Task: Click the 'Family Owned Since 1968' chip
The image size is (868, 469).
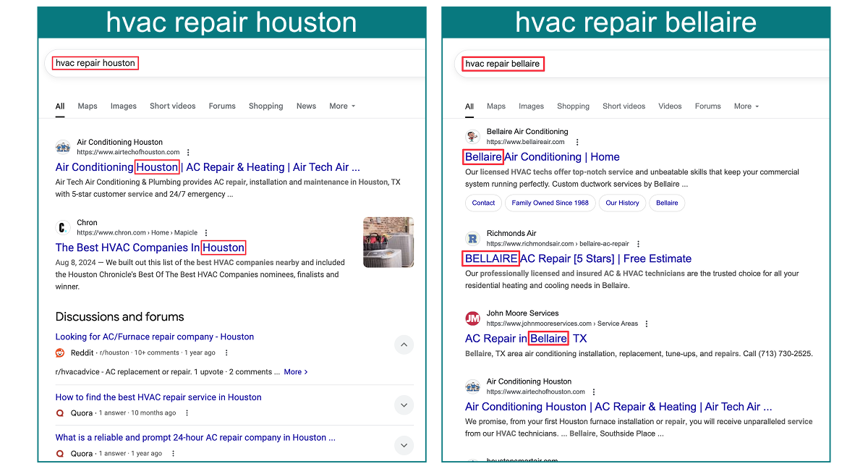Action: point(550,203)
